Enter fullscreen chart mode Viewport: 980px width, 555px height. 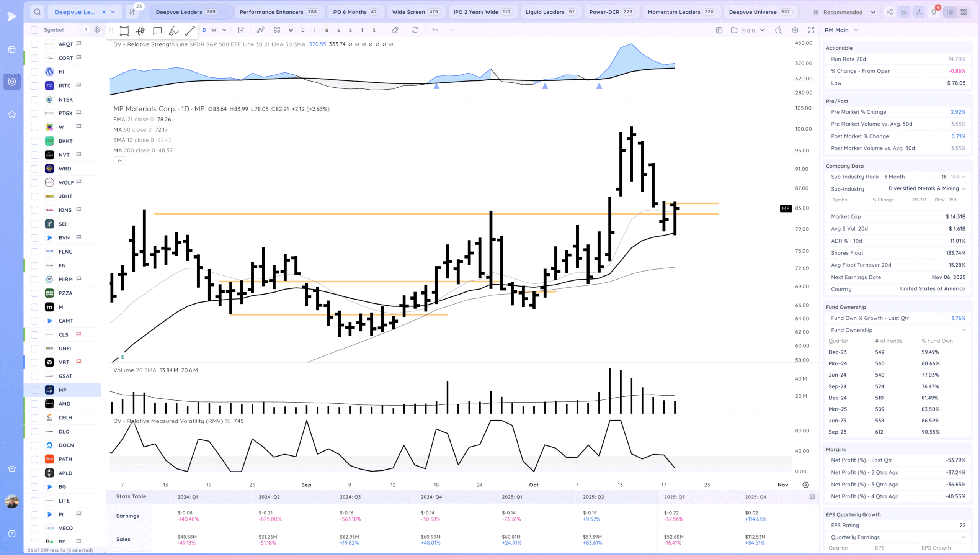[811, 30]
